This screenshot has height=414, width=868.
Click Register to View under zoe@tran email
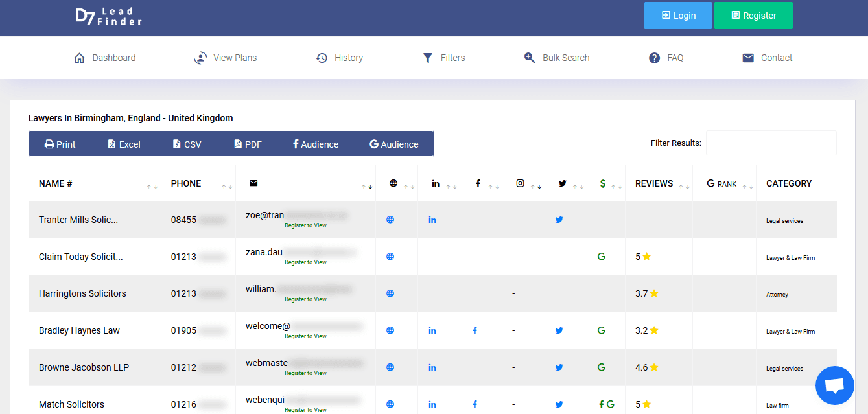click(305, 225)
